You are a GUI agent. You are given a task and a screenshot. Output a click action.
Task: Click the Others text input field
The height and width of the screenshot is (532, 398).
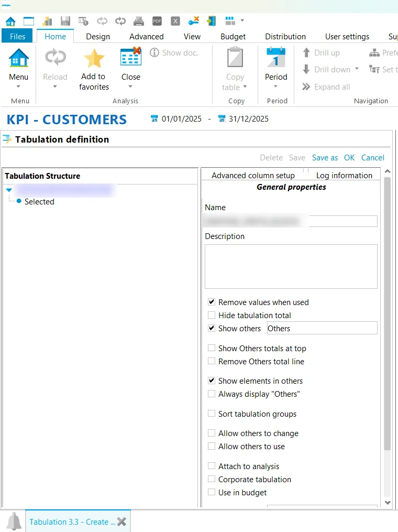click(x=322, y=328)
